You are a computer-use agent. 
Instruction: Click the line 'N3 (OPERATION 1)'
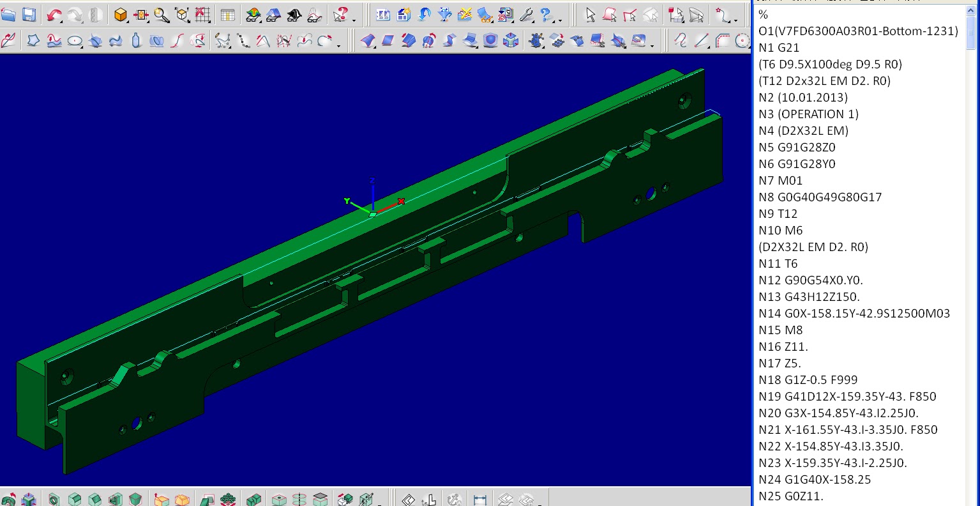click(808, 114)
